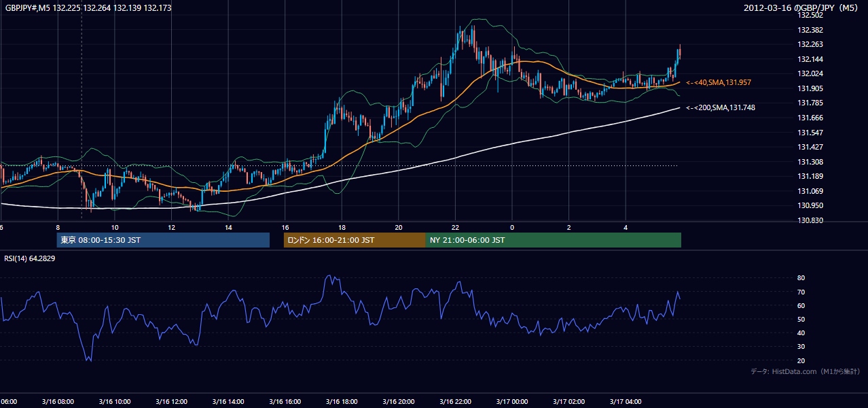Click price axis label 131.785
Screen dimensions: 868x408
(810, 103)
